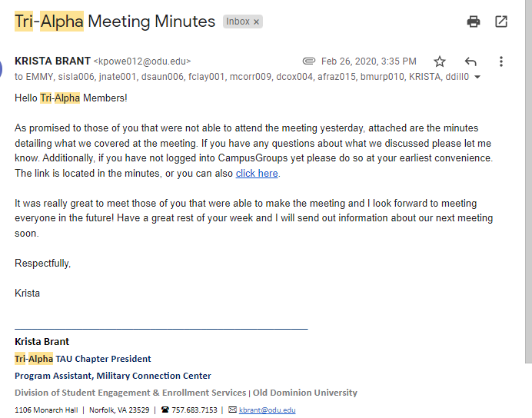
Task: Click the sender avatar at left edge
Action: [1, 68]
